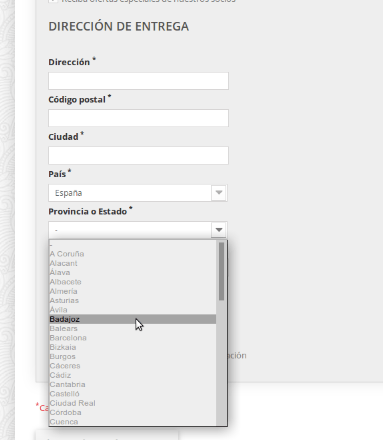The height and width of the screenshot is (440, 383).
Task: Select Cáceres province option
Action: 133,366
